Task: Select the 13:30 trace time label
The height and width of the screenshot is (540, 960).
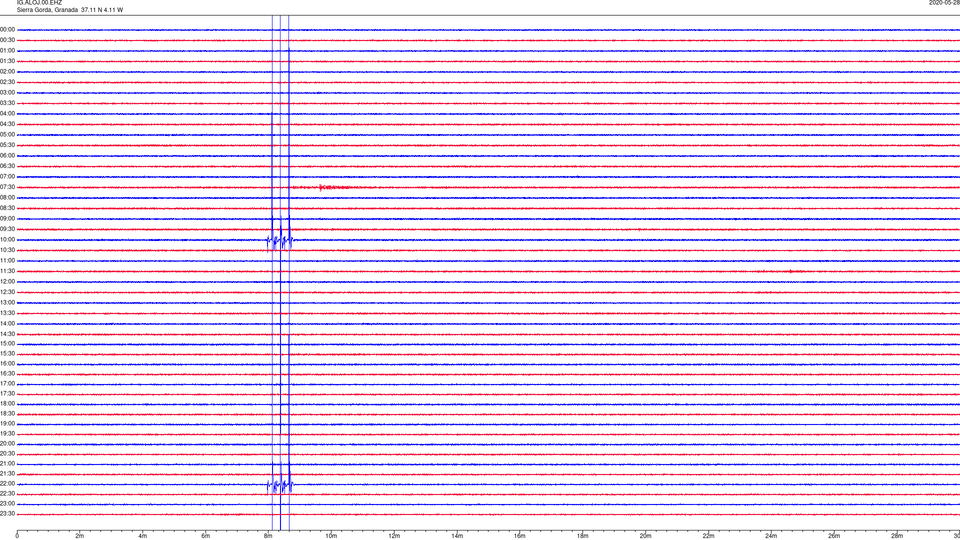Action: point(7,313)
